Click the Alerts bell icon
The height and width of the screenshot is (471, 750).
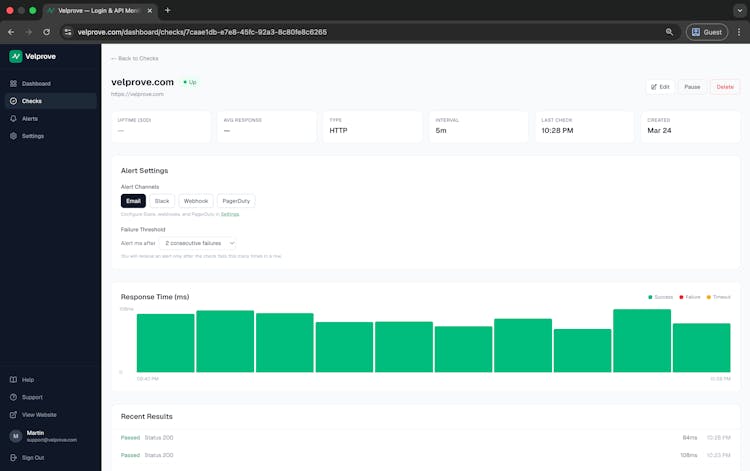point(13,119)
